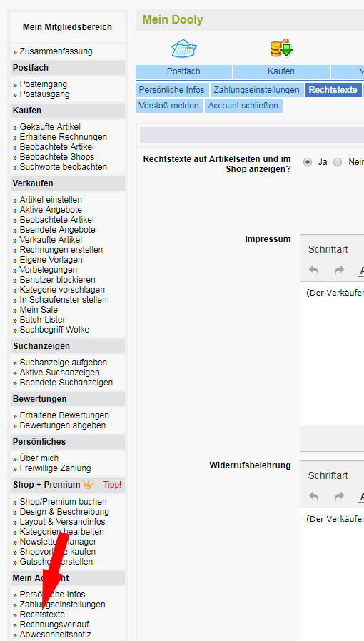Open Über mich link
This screenshot has height=641, width=364.
tap(39, 458)
